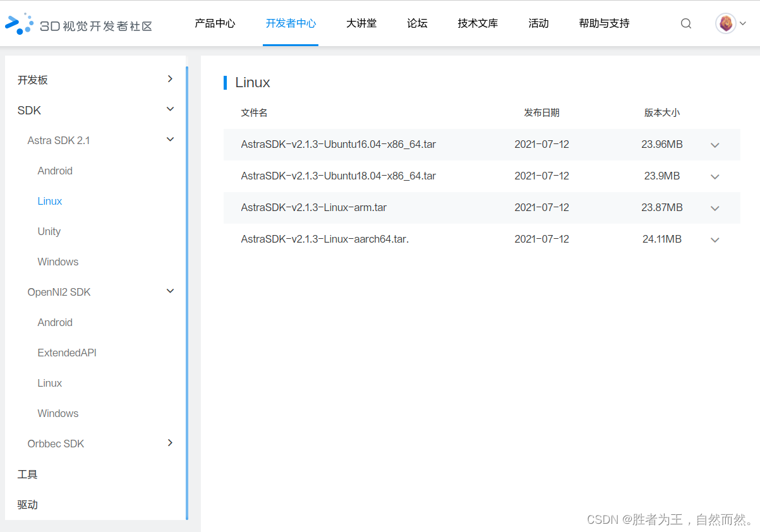Click the 24.11MB size value
The width and height of the screenshot is (760, 532).
tap(662, 239)
